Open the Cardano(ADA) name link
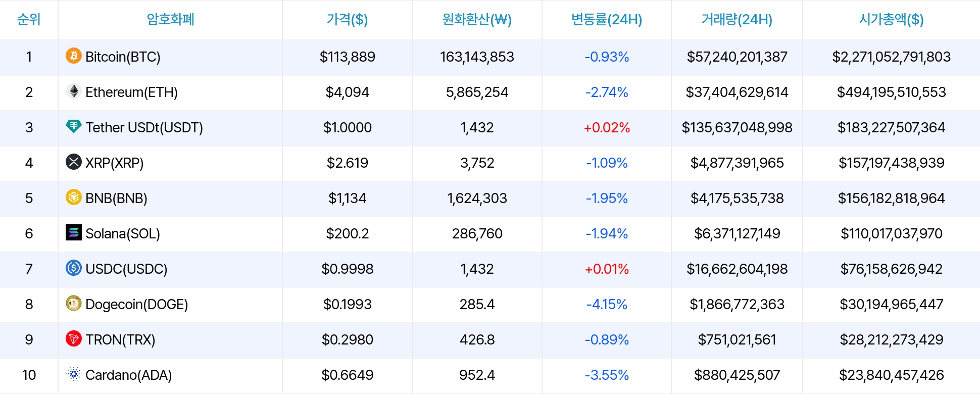The width and height of the screenshot is (980, 394). click(x=129, y=375)
